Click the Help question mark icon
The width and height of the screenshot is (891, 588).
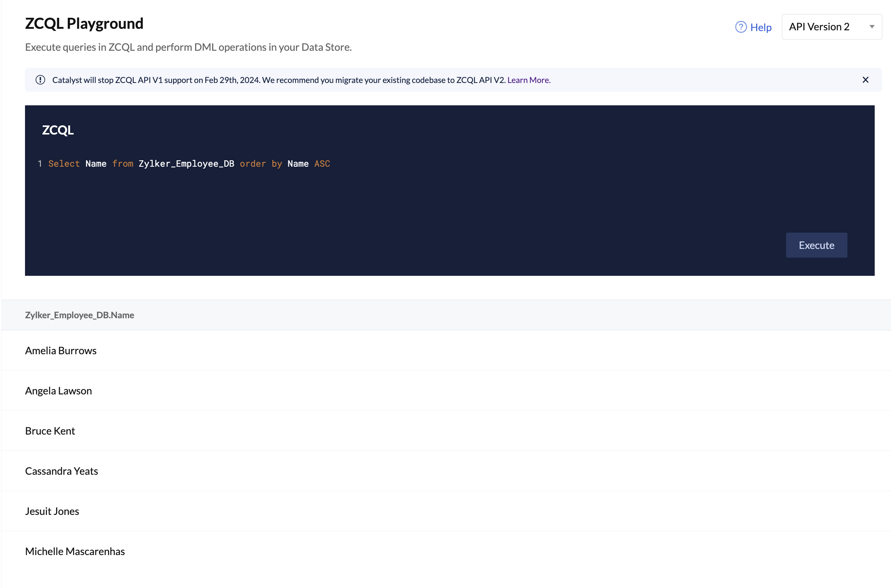[x=741, y=27]
